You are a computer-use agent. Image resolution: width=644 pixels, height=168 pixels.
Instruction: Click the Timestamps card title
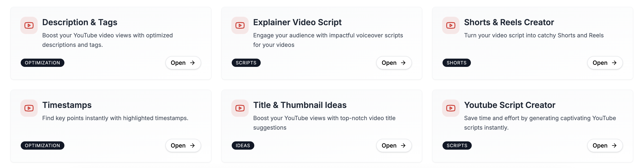[x=67, y=105]
